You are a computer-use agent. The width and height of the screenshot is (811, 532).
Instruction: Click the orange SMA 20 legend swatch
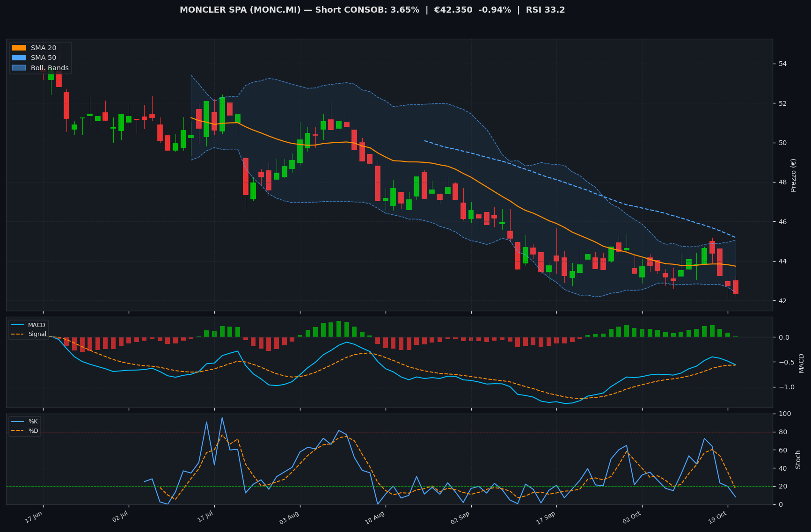(19, 48)
